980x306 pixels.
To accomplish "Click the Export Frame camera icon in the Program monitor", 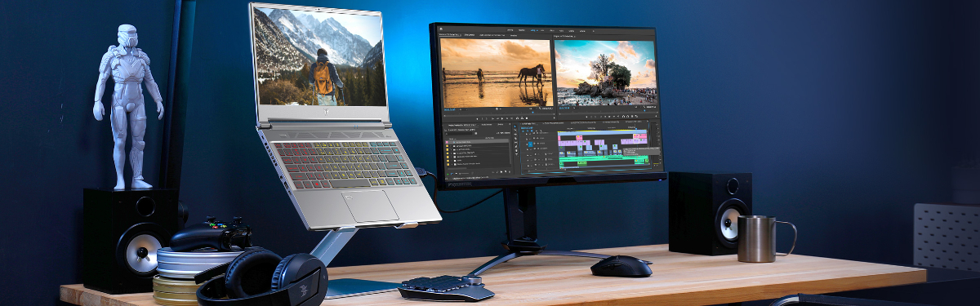I will [x=632, y=116].
